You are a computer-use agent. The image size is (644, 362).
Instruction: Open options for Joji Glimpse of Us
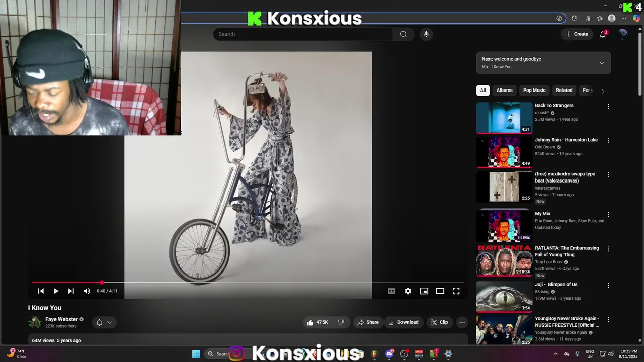tap(608, 285)
